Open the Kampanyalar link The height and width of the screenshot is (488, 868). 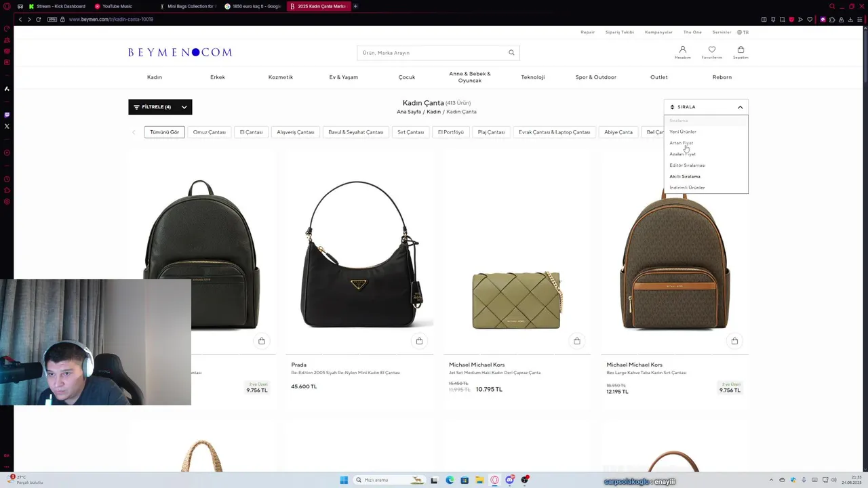pyautogui.click(x=658, y=32)
